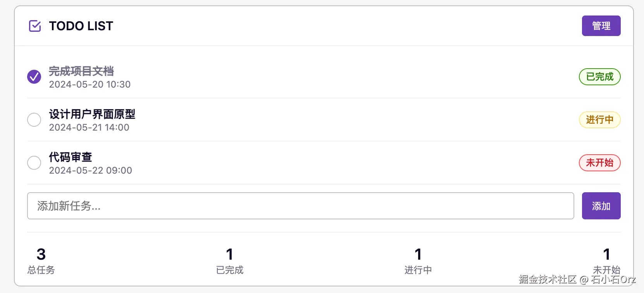The image size is (644, 293).
Task: Click the 2024-05-21 14:00 due date
Action: 89,128
